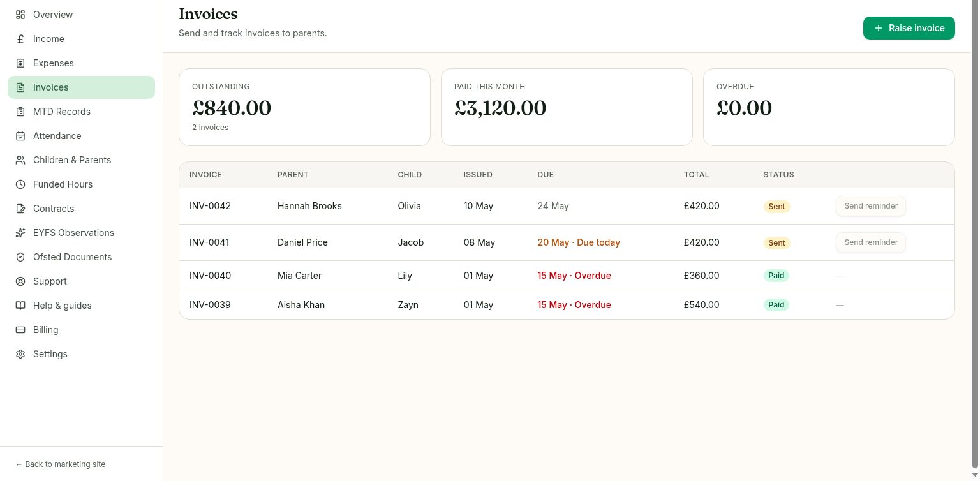
Task: Click the Attendance calendar-check icon
Action: (x=20, y=136)
